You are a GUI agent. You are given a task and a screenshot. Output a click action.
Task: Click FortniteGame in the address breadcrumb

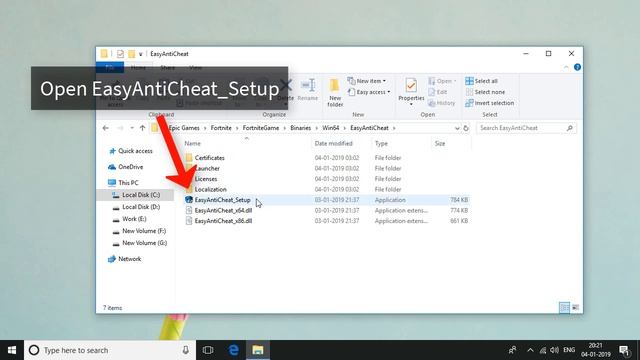261,128
